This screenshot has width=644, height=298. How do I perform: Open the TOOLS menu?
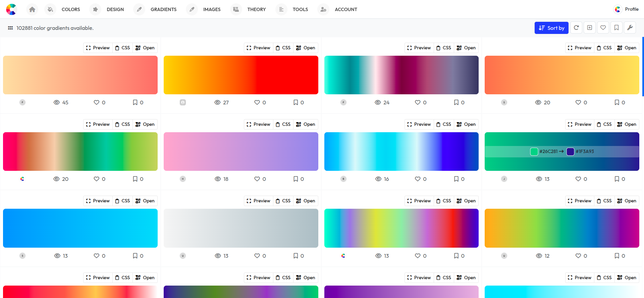pos(300,9)
